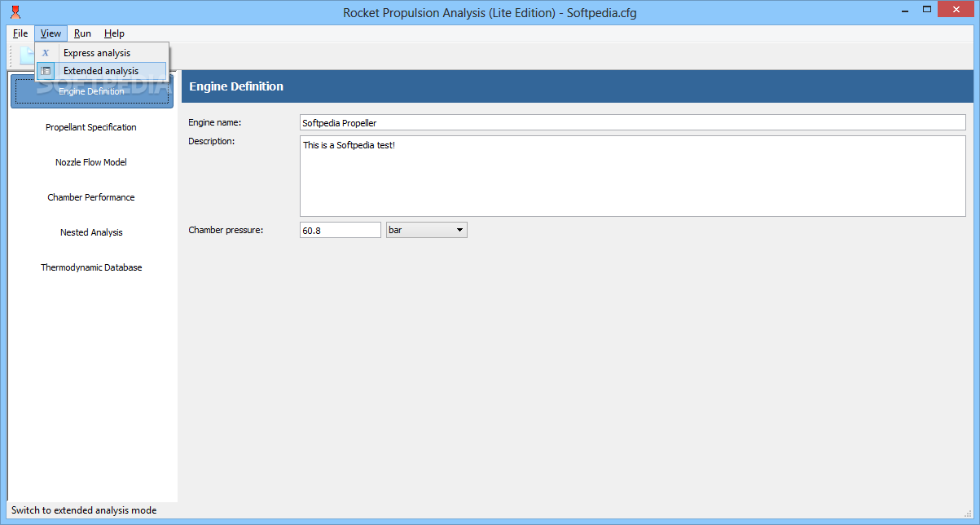Open the Nozzle Flow Model section
The height and width of the screenshot is (525, 980).
point(91,162)
